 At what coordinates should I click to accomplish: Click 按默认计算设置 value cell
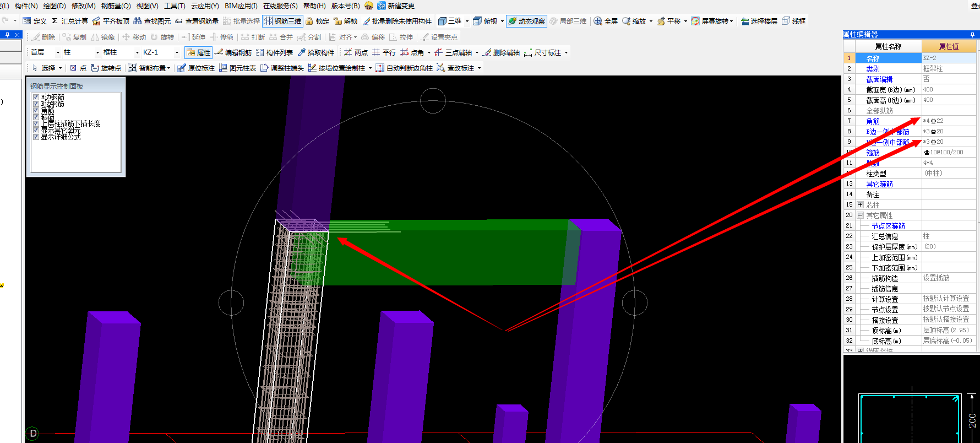point(949,299)
